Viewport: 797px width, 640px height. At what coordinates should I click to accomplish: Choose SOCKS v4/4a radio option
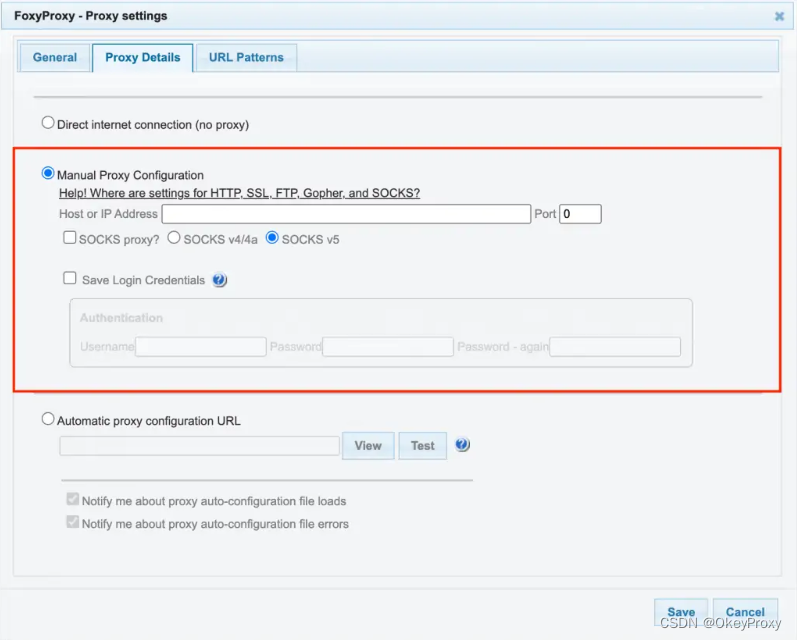point(174,237)
